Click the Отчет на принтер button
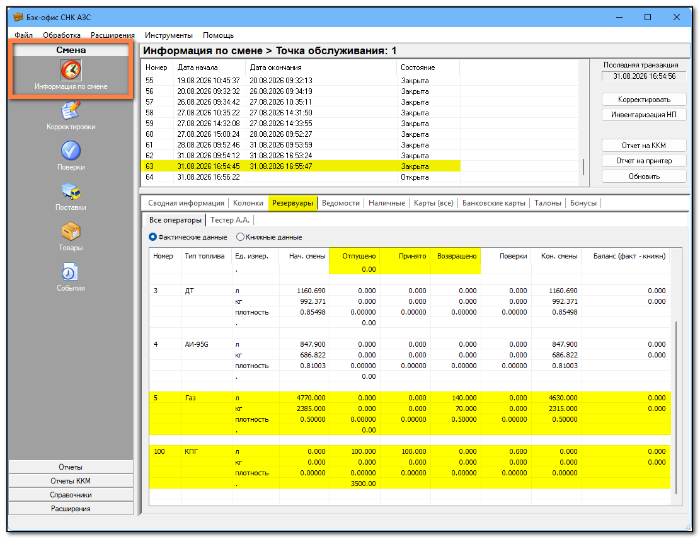 click(644, 161)
